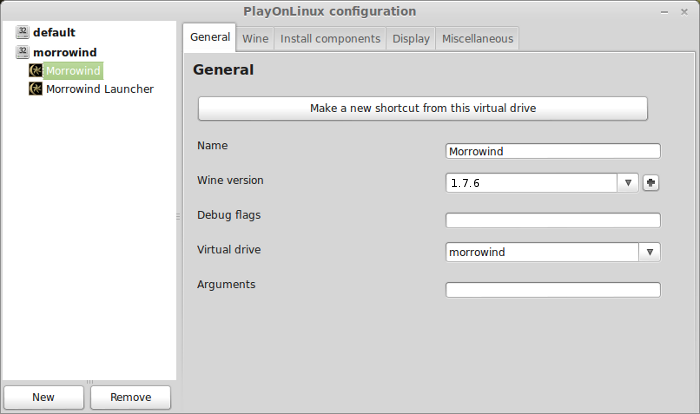The height and width of the screenshot is (414, 700).
Task: Open the Virtual drive dropdown arrow
Action: click(650, 252)
